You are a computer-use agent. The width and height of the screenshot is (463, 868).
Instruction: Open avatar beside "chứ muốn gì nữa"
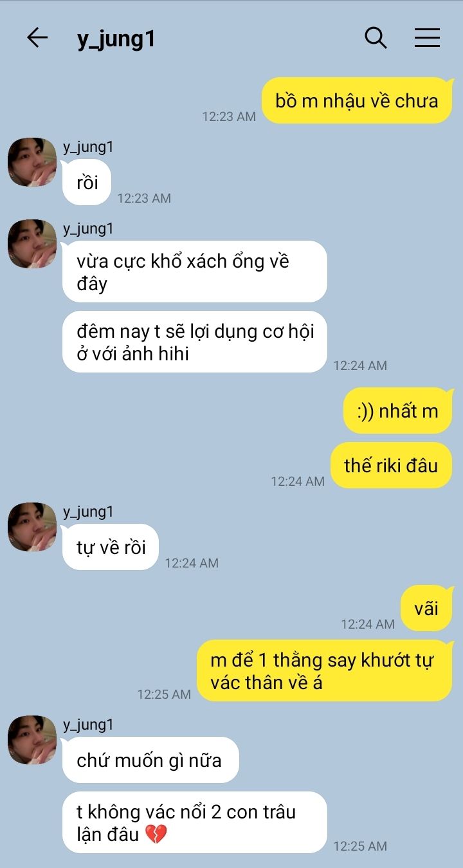tap(32, 740)
